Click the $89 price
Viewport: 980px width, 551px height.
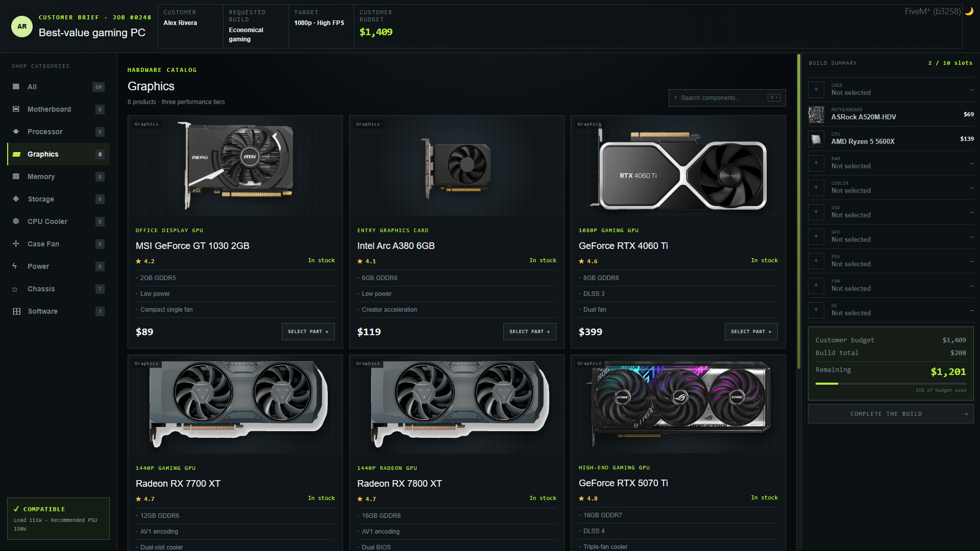(144, 332)
